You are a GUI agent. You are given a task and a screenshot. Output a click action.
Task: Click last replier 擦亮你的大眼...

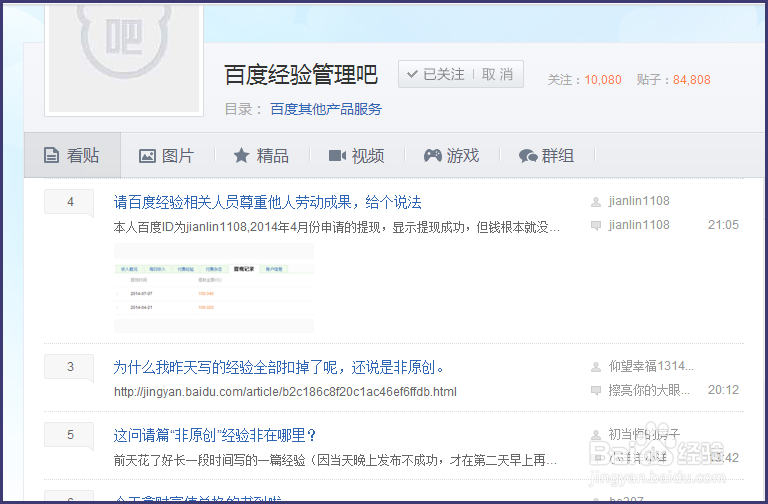click(x=649, y=390)
